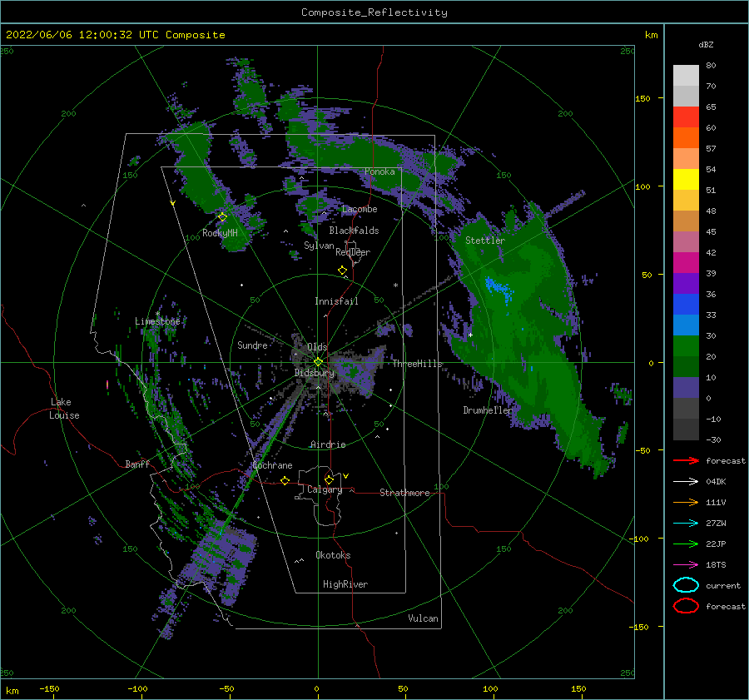This screenshot has height=700, width=749.
Task: Click the cyan current ellipse icon
Action: pyautogui.click(x=686, y=585)
